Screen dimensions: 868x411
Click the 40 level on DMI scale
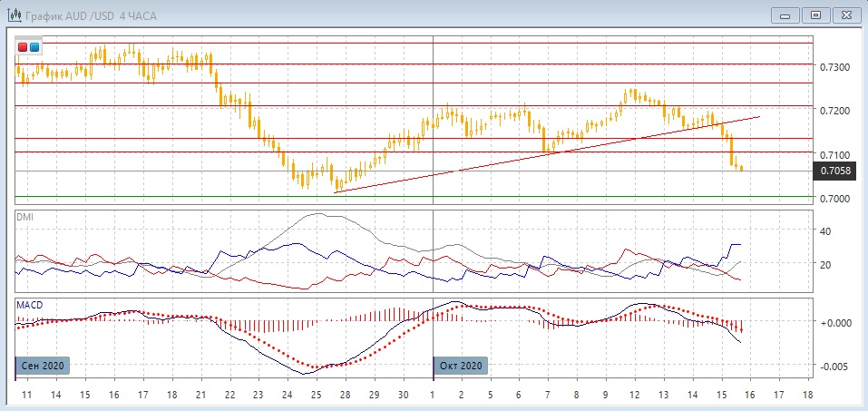coord(825,231)
